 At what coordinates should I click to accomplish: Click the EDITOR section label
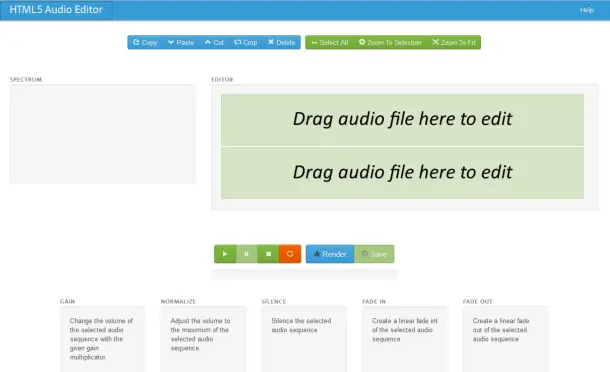222,79
